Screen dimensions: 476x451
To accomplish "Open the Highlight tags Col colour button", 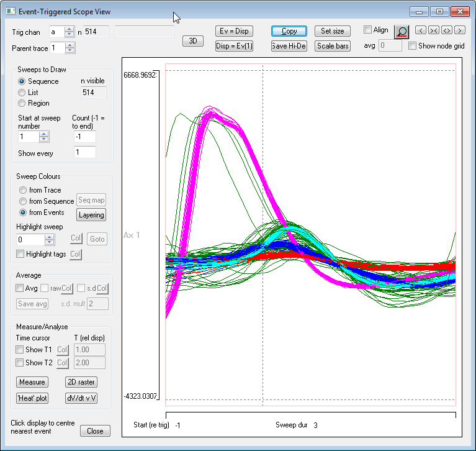I will click(75, 254).
